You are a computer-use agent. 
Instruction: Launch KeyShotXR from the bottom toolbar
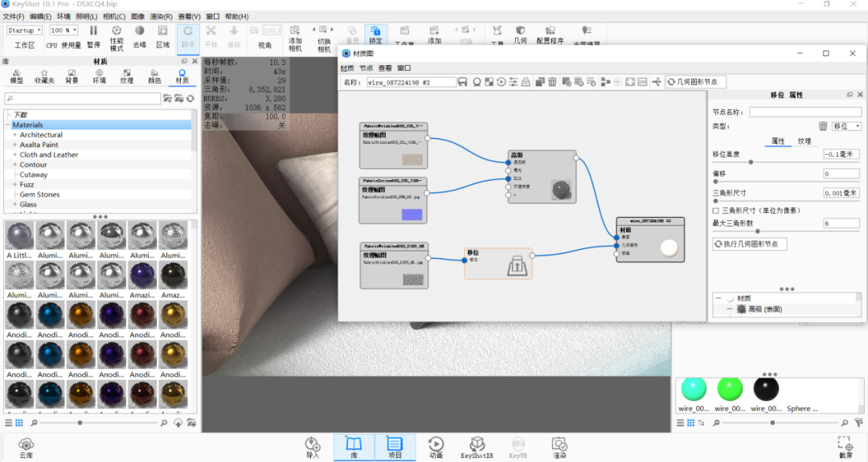477,448
